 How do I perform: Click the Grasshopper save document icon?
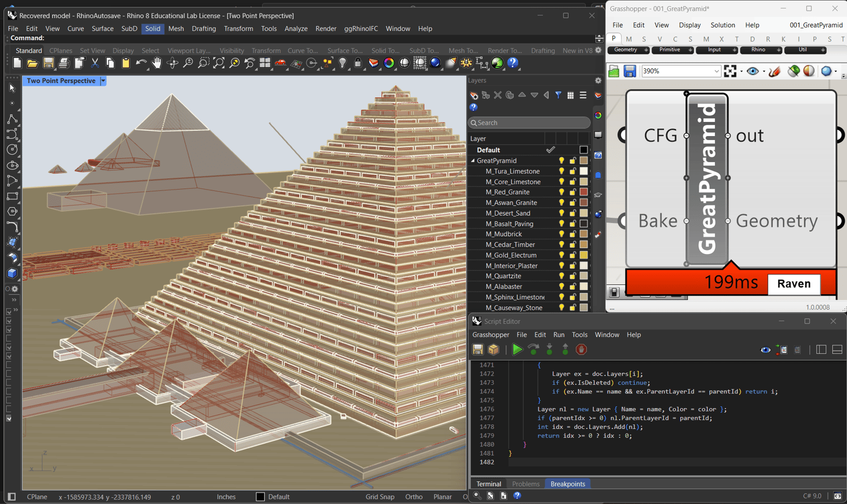tap(630, 71)
